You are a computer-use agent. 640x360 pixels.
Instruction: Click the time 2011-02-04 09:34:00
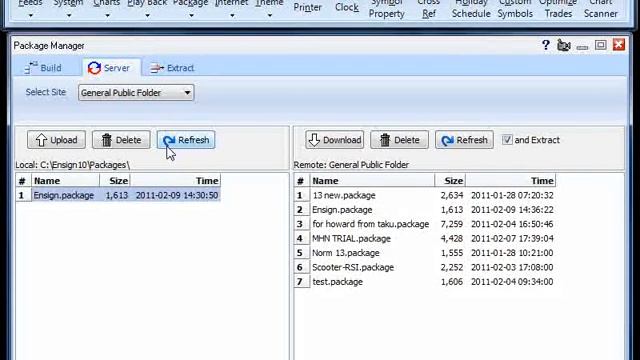[x=512, y=282]
